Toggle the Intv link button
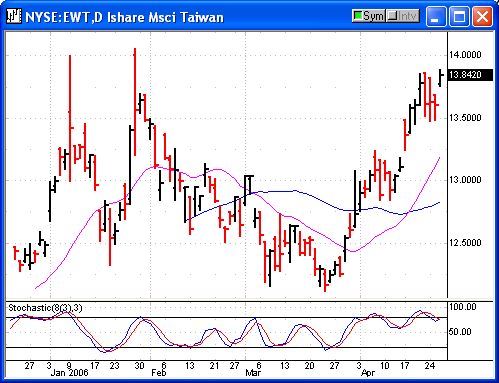This screenshot has height=383, width=499. pyautogui.click(x=403, y=16)
